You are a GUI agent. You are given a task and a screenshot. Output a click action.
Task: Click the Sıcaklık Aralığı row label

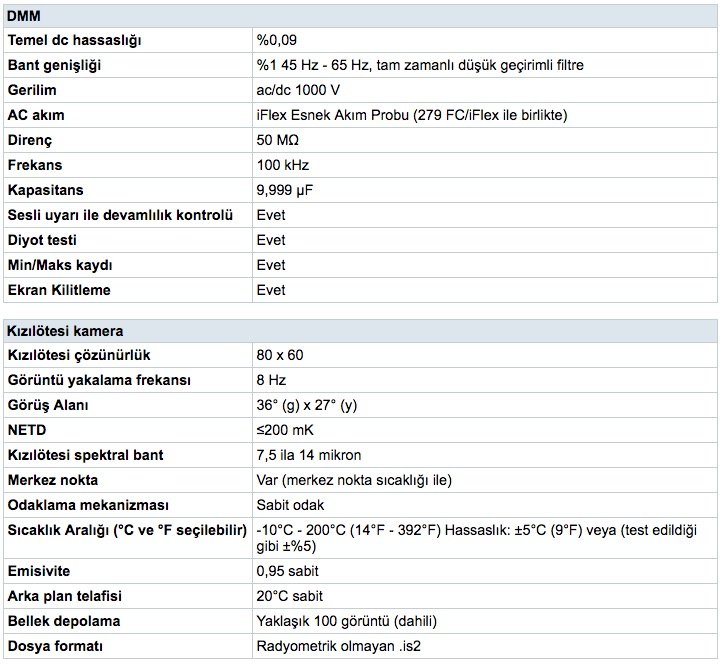(x=127, y=530)
